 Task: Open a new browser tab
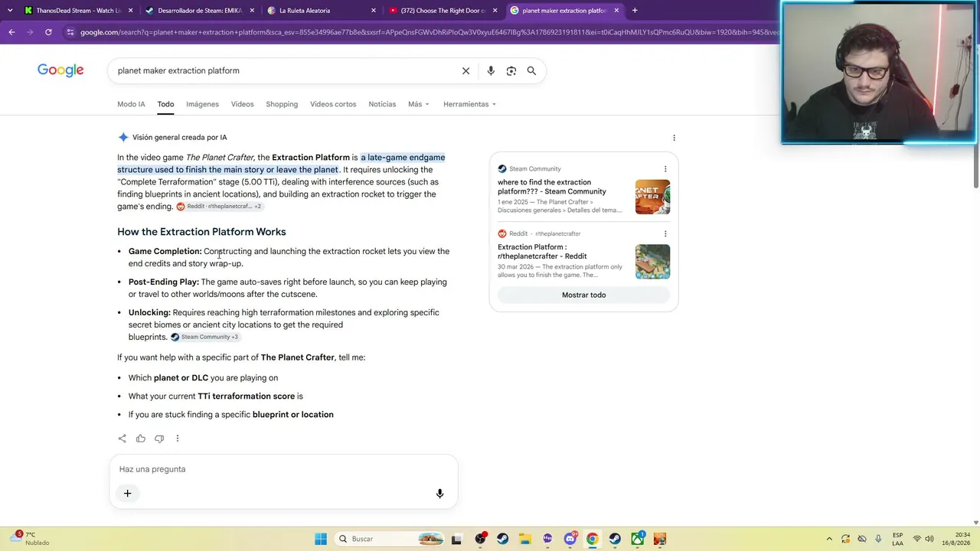(635, 11)
